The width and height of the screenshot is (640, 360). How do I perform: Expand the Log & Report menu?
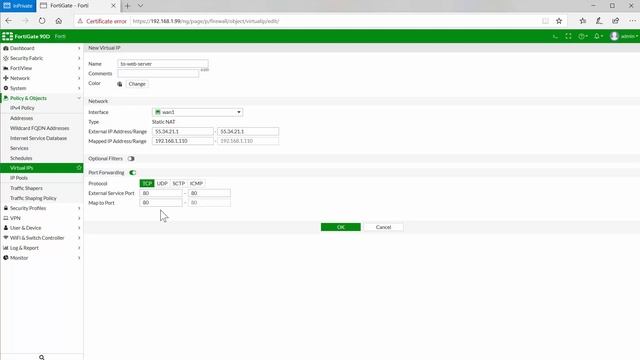coord(42,248)
